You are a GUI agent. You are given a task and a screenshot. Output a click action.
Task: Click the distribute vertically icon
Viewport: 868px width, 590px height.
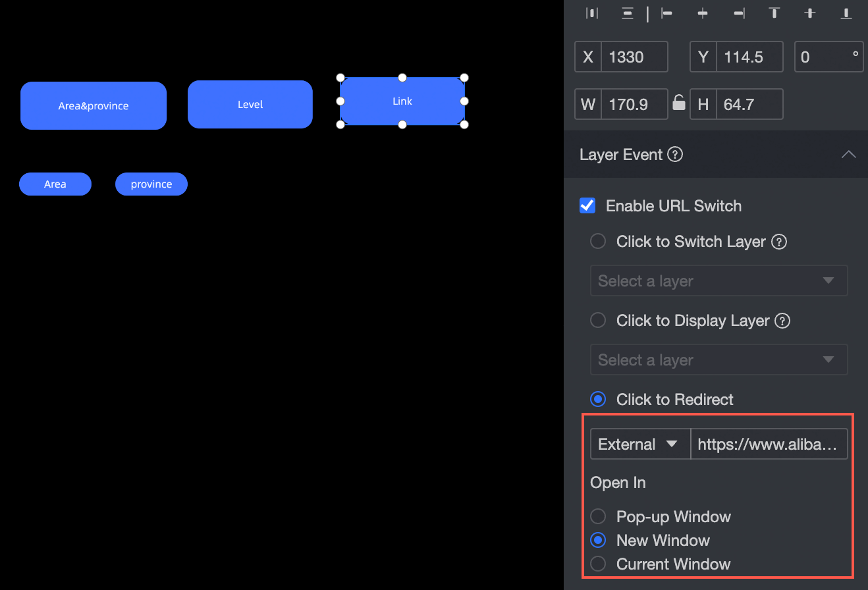pyautogui.click(x=628, y=13)
